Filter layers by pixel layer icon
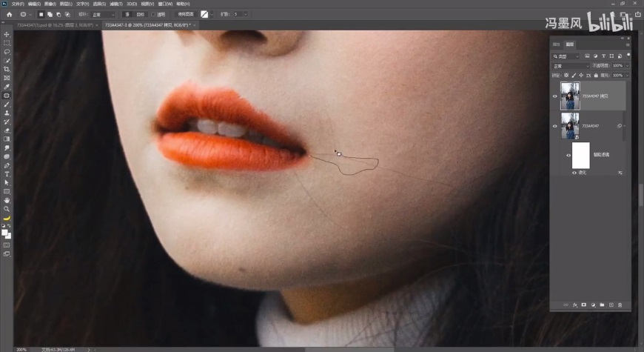Screen dimensions: 644x352 587,56
